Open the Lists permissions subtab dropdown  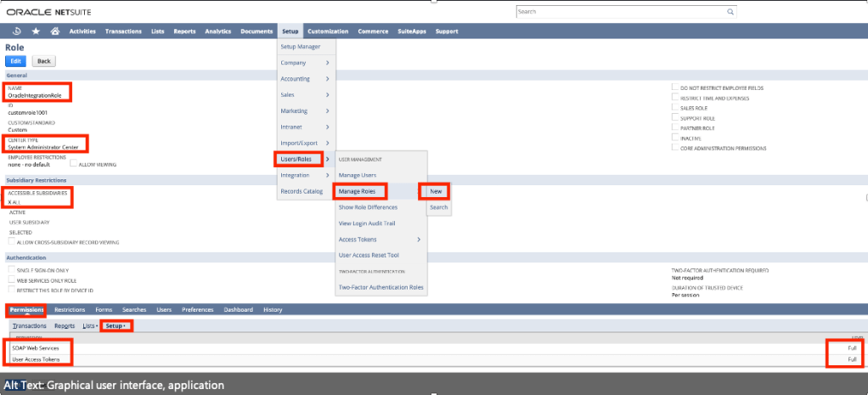(x=89, y=325)
